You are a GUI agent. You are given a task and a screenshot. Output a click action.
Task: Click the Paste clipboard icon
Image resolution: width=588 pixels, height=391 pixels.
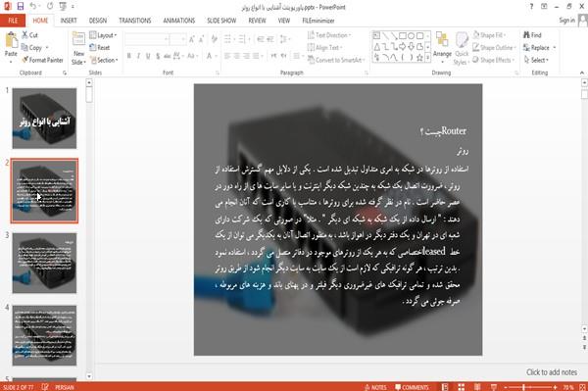11,40
